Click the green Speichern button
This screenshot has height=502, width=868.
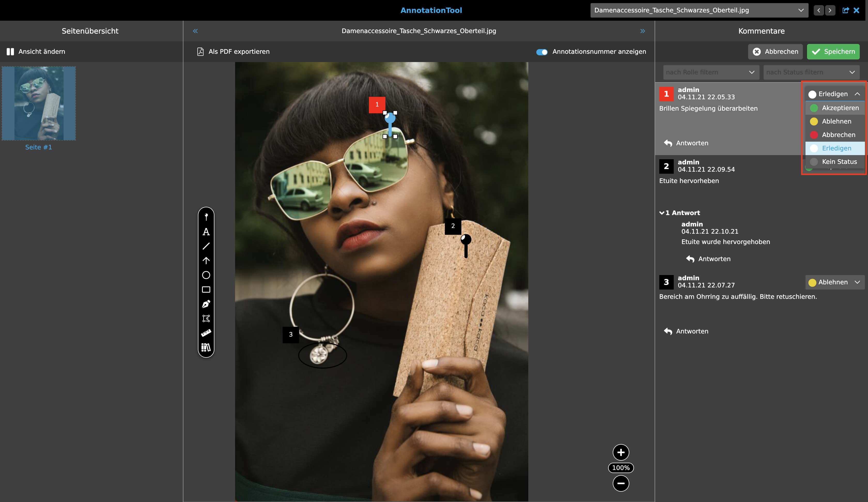click(833, 52)
